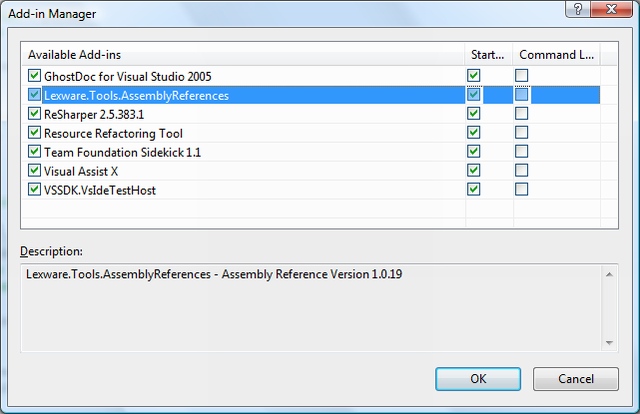The width and height of the screenshot is (640, 414).
Task: Click the Command L... column header
Action: 556,54
